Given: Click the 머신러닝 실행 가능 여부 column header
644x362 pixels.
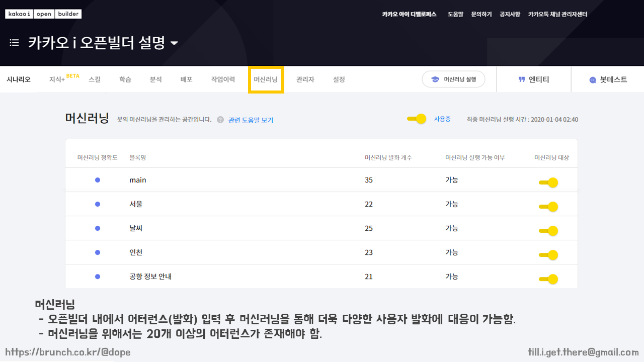Looking at the screenshot, I should point(475,157).
